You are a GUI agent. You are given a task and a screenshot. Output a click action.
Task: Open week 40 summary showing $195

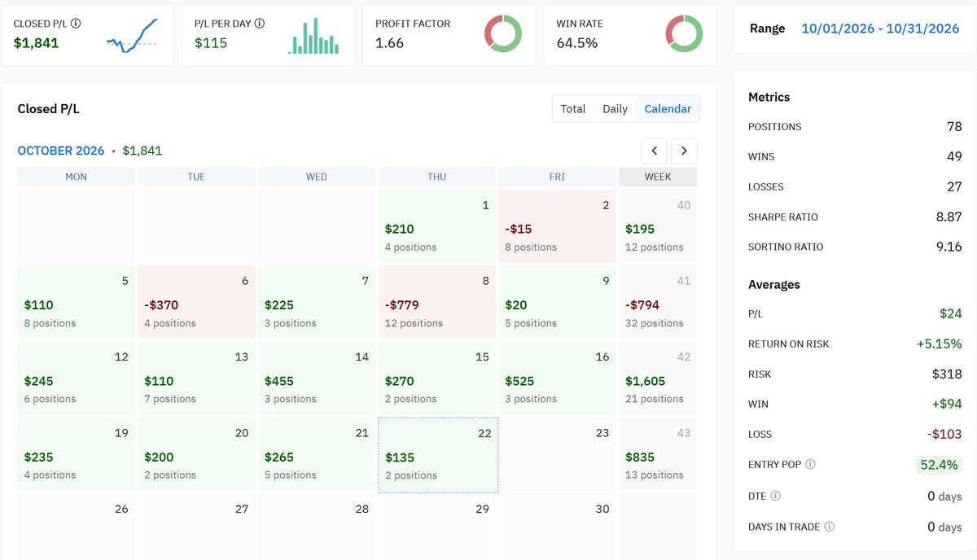(658, 225)
